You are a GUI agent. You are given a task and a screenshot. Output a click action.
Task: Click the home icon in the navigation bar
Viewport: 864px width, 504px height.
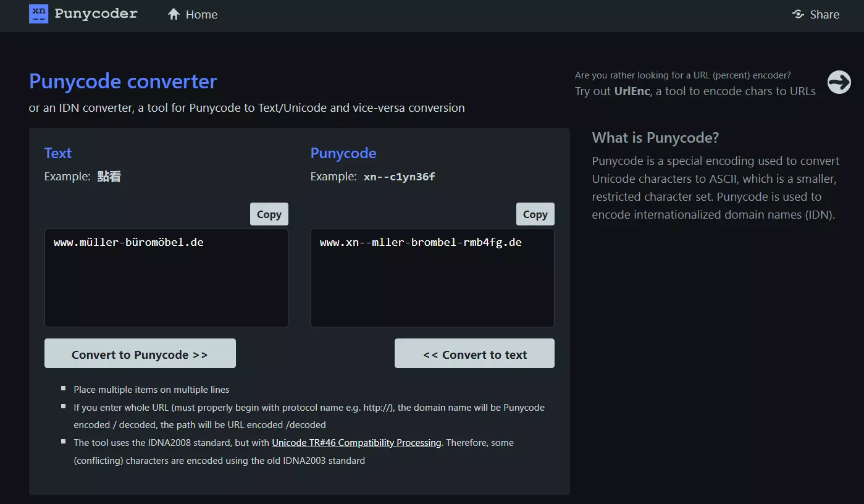[x=174, y=14]
